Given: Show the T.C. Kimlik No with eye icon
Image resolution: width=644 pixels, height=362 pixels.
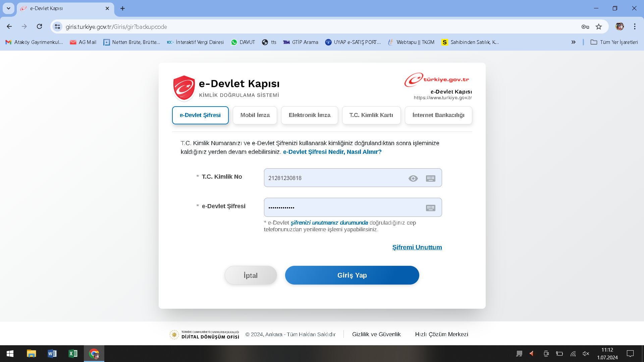Looking at the screenshot, I should pyautogui.click(x=413, y=178).
